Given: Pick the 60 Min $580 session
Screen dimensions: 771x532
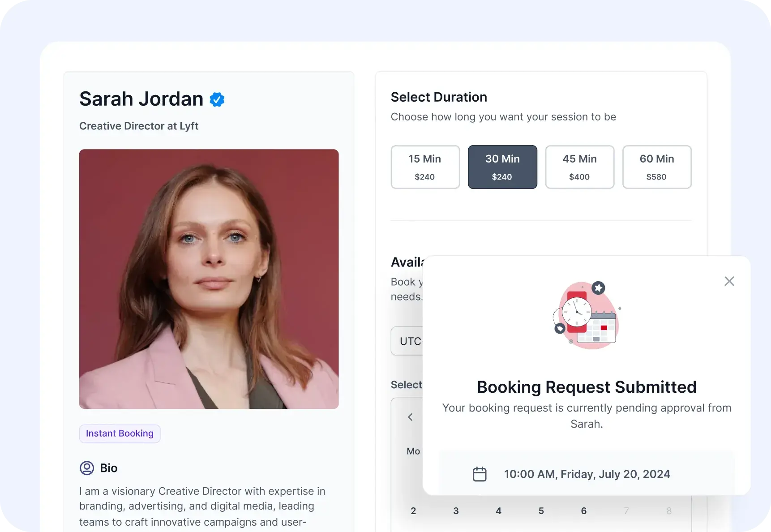Looking at the screenshot, I should point(656,167).
